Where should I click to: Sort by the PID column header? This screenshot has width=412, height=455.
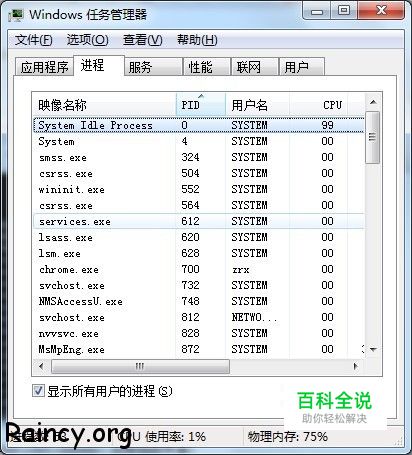click(x=201, y=105)
